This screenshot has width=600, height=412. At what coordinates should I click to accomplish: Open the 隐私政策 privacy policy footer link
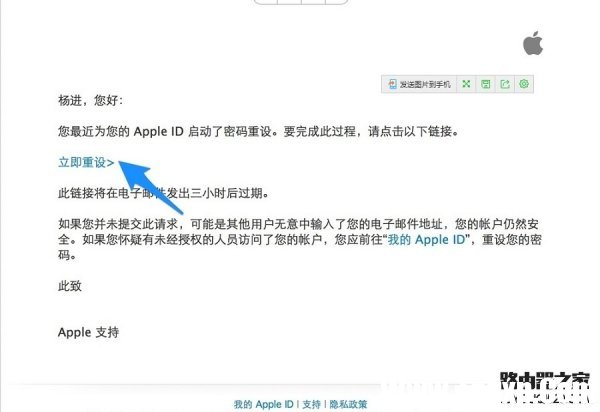pyautogui.click(x=348, y=404)
